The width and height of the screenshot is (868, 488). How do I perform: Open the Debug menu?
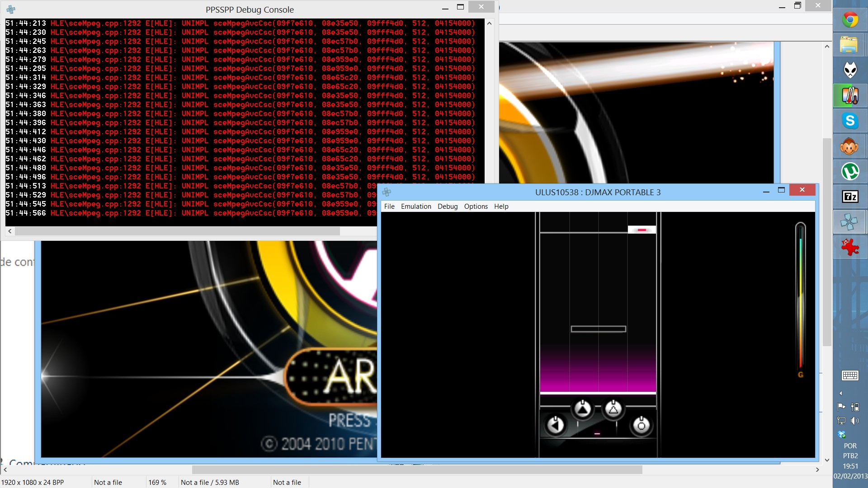point(448,206)
